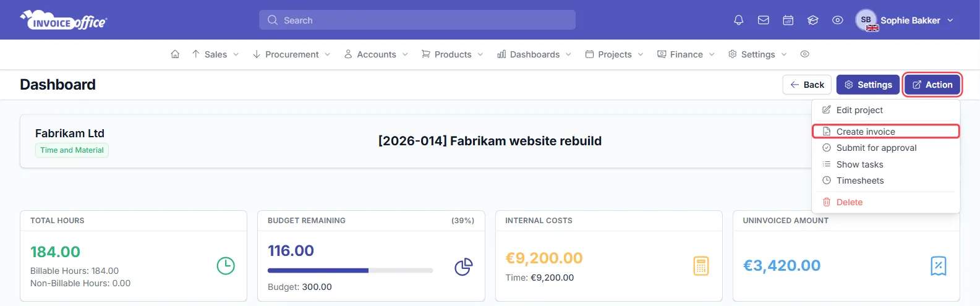The height and width of the screenshot is (306, 980).
Task: Click the €9,200.00 internal costs amount
Action: click(x=544, y=258)
